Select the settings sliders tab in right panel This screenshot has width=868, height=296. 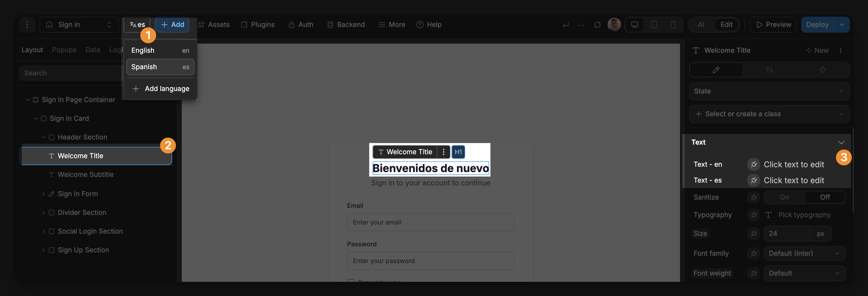click(769, 70)
